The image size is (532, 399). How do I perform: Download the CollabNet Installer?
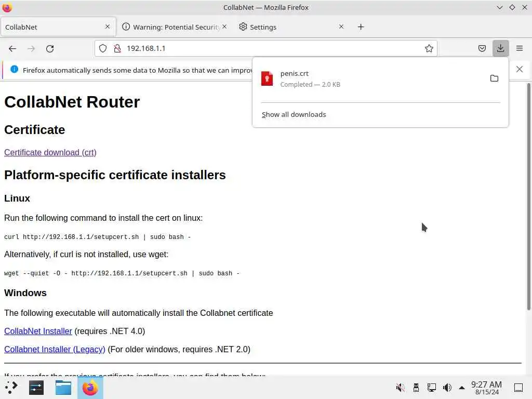click(x=38, y=331)
